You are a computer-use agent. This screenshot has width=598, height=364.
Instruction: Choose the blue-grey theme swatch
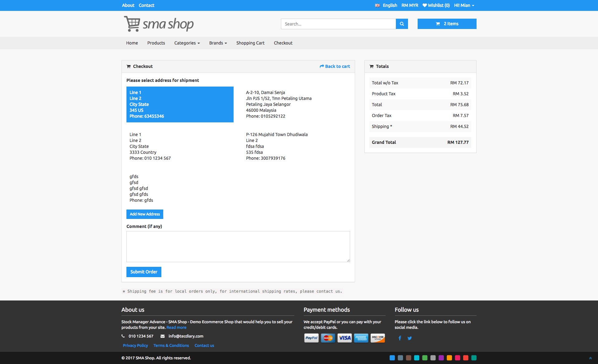(400, 358)
